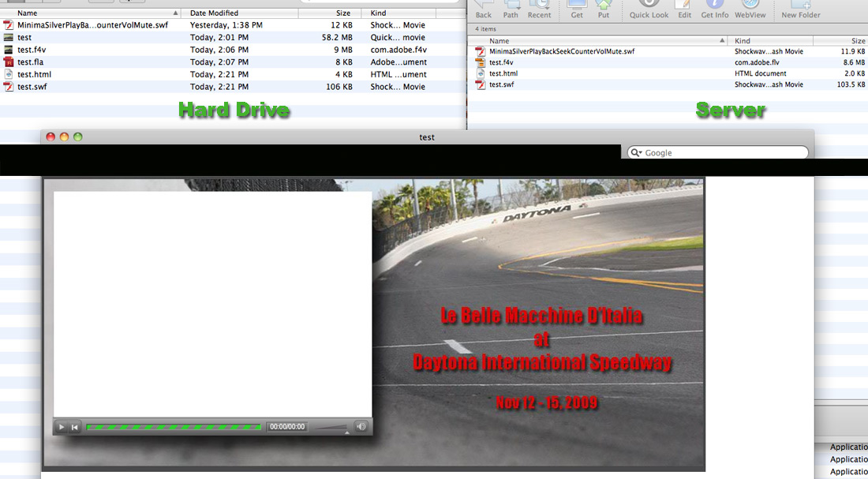
Task: Sort server list by Name column
Action: click(597, 40)
